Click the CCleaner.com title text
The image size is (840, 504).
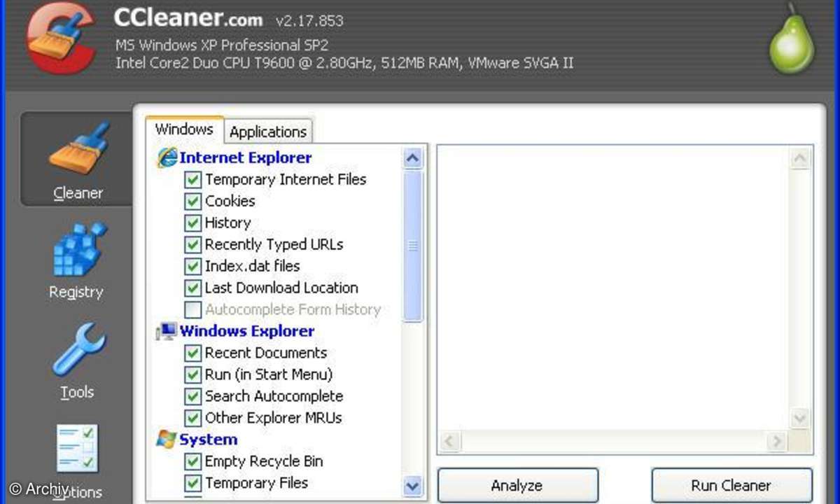tap(188, 18)
